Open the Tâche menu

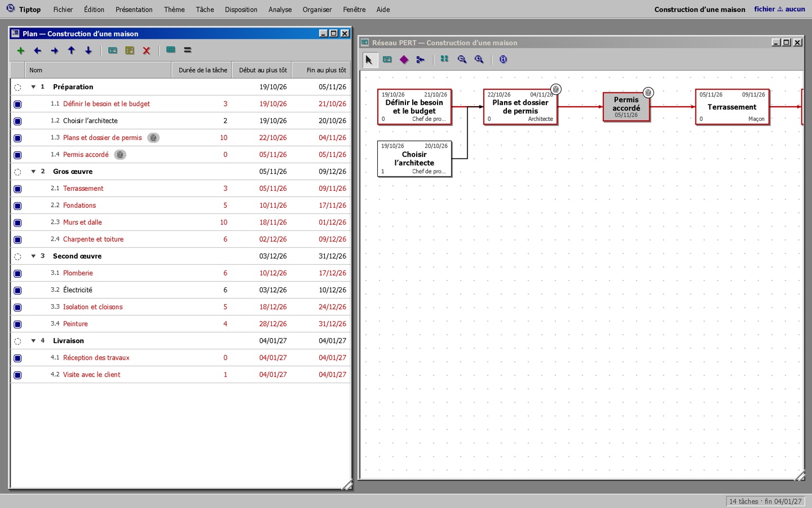205,10
